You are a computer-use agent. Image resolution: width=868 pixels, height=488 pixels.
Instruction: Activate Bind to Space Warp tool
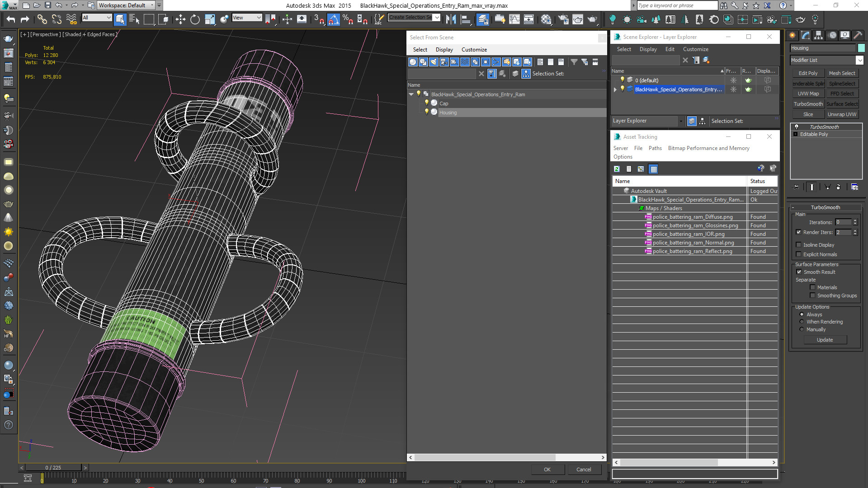71,19
